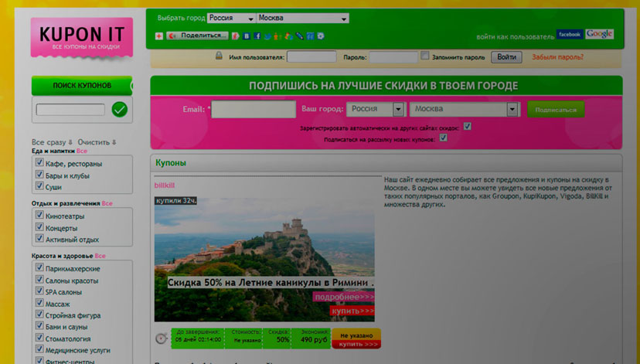This screenshot has width=640, height=364.
Task: Toggle the Стройная фигура checkbox
Action: click(x=39, y=314)
